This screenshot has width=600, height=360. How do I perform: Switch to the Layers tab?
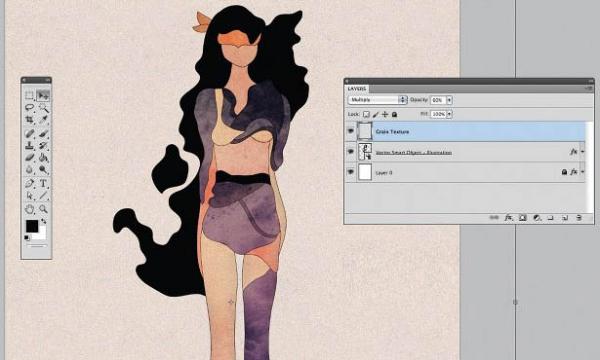[x=357, y=88]
